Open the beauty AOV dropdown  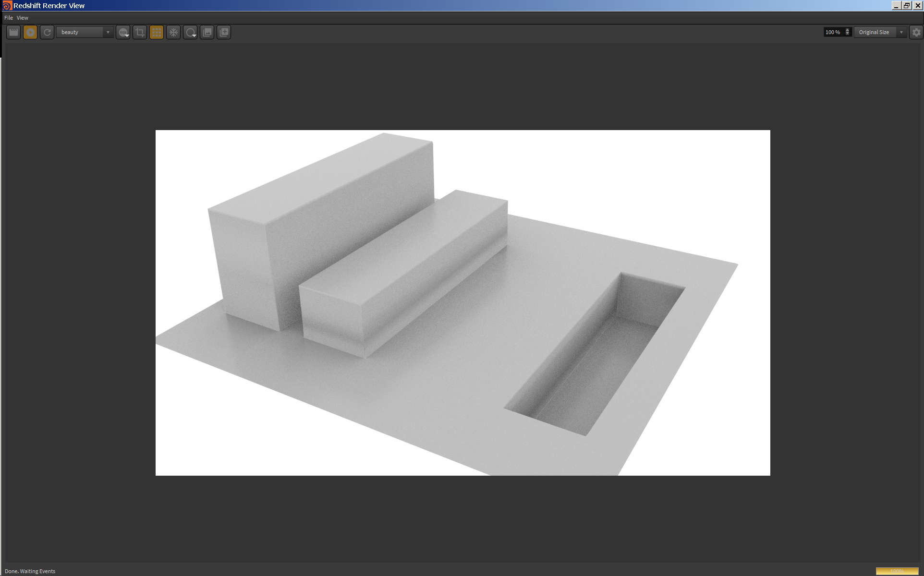(85, 32)
